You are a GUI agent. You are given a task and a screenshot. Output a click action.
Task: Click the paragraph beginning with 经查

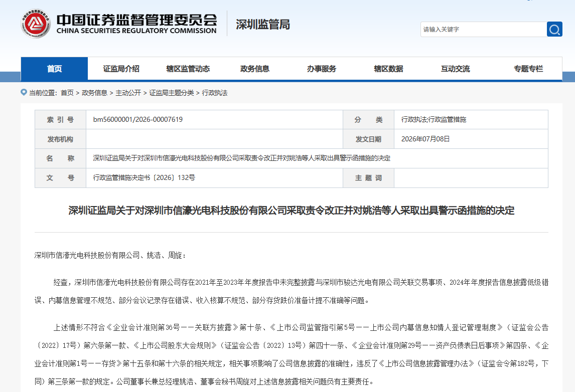click(291, 291)
